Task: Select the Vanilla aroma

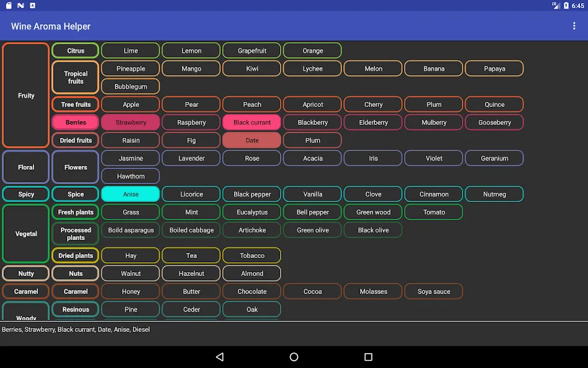Action: point(313,194)
